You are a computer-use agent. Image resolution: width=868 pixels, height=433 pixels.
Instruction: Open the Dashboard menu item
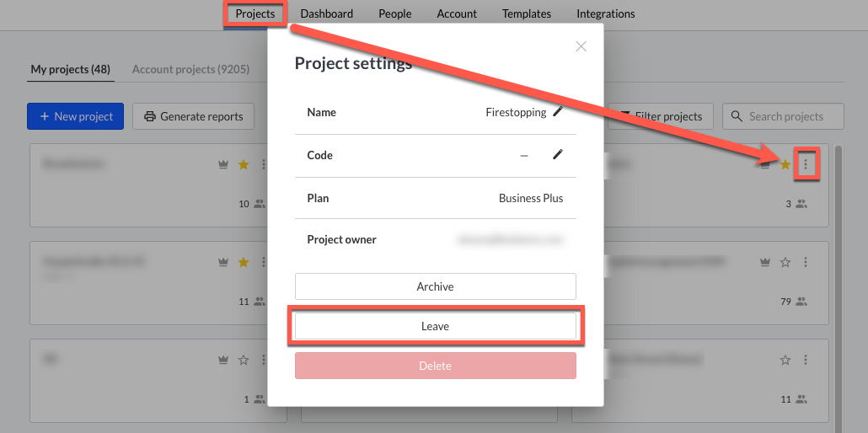click(x=326, y=13)
